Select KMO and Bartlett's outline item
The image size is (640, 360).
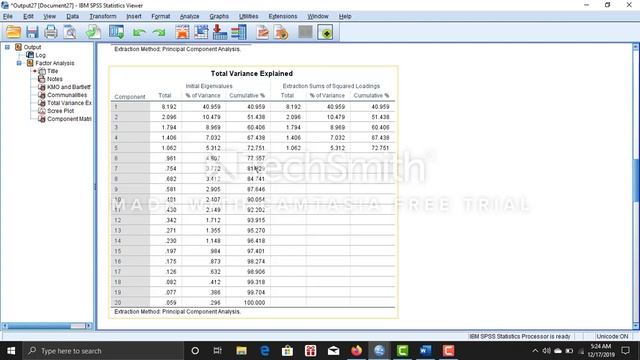[69, 87]
